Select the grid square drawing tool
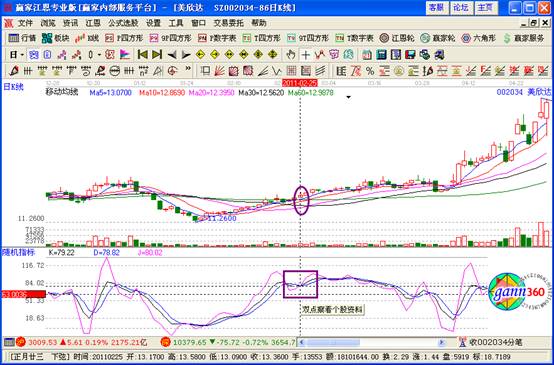This screenshot has height=365, width=554. tap(291, 71)
